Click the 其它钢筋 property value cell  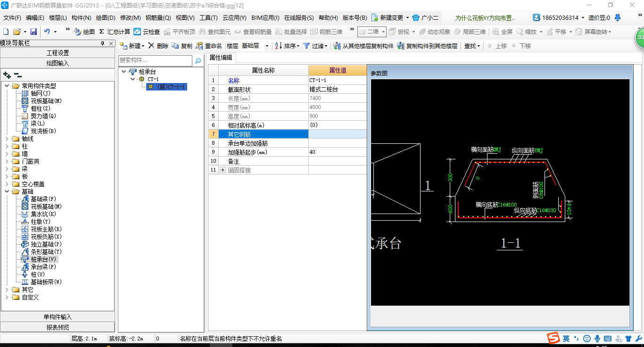pyautogui.click(x=338, y=134)
